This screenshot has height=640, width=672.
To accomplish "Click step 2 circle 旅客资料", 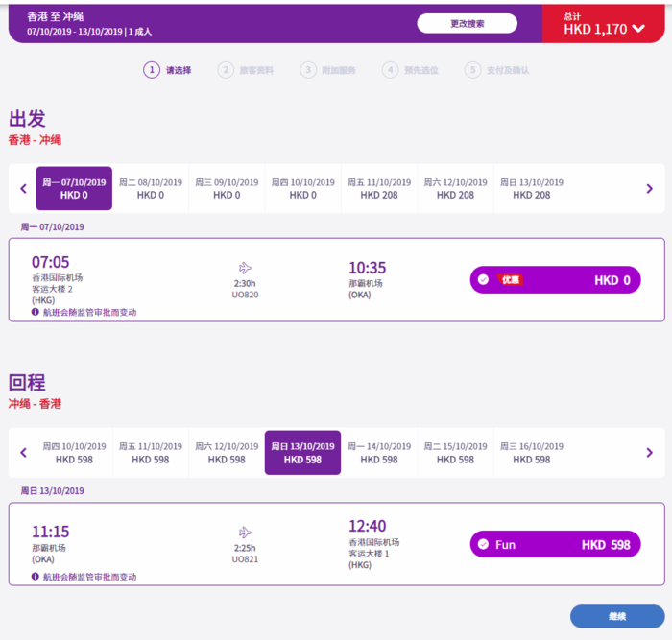I will tap(225, 70).
